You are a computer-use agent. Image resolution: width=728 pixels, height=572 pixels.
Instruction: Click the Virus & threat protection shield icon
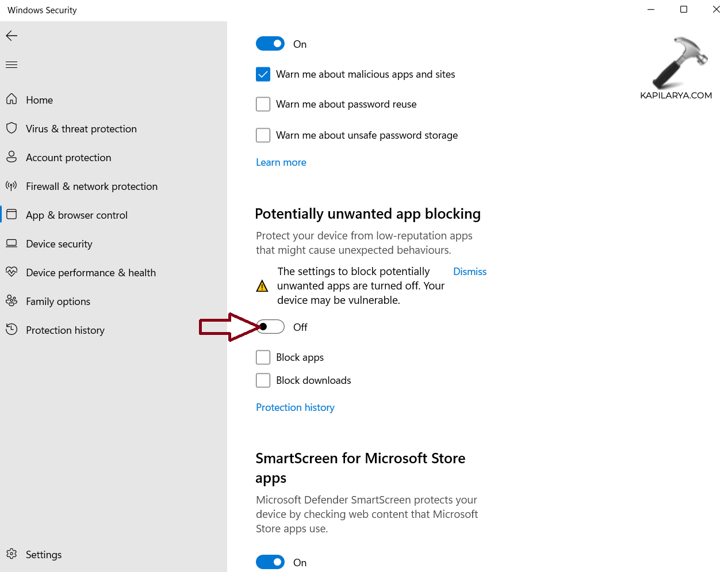12,128
